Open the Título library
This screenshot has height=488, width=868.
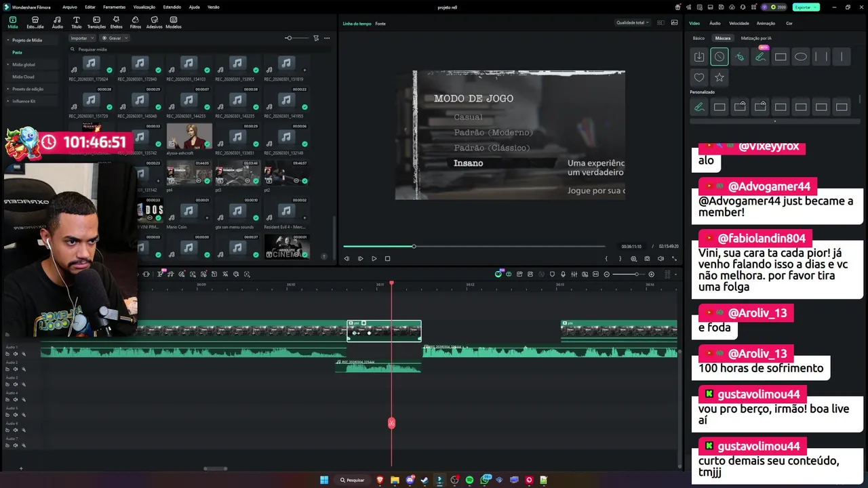[77, 22]
